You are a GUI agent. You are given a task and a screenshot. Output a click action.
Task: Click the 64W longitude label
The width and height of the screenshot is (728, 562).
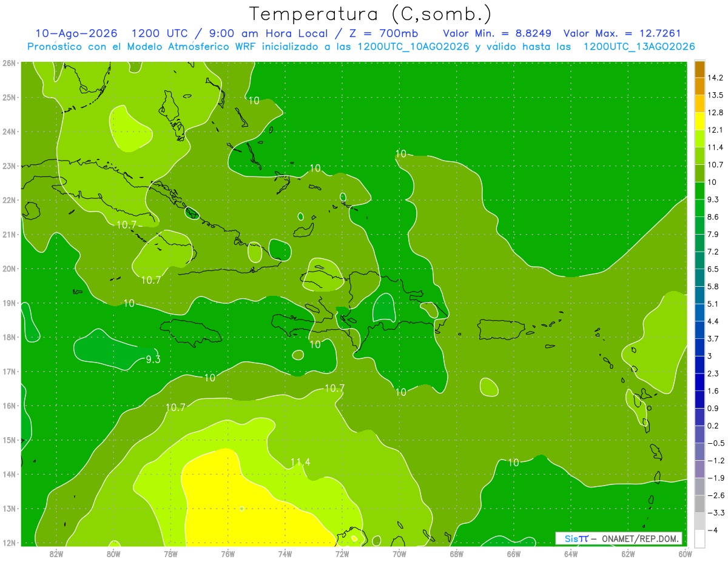tap(571, 554)
